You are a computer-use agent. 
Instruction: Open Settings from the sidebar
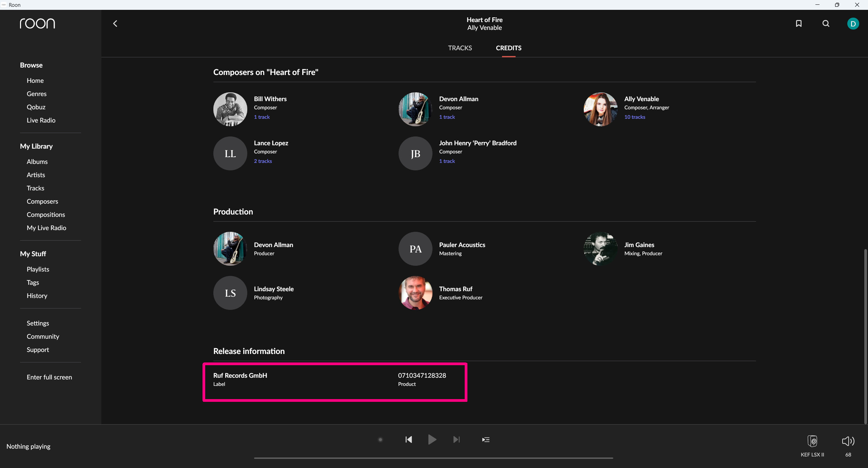point(38,323)
